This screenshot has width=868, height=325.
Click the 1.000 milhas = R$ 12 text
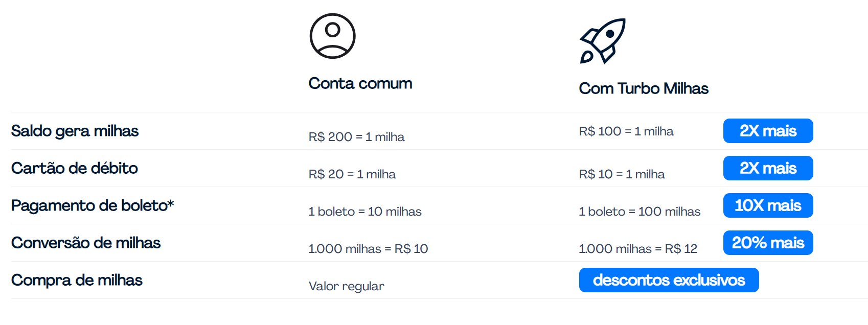point(638,249)
